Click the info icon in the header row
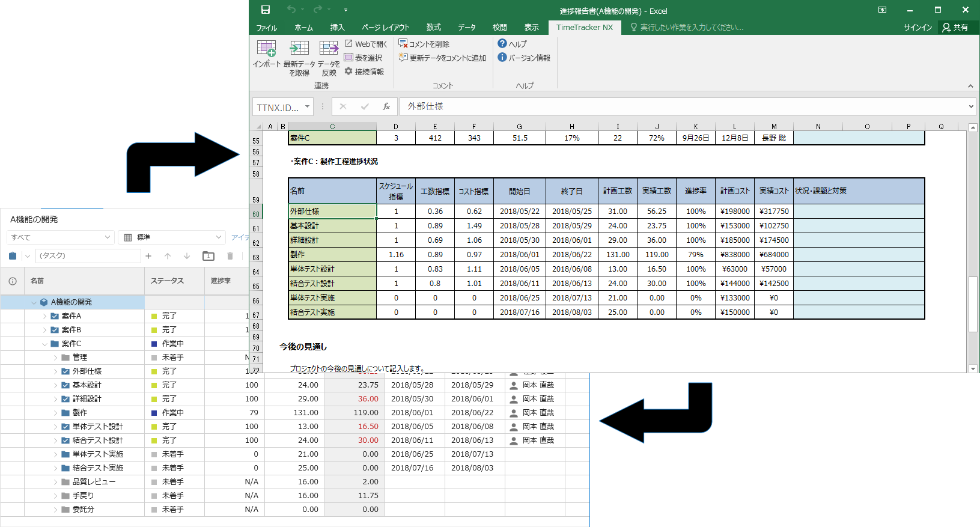The height and width of the screenshot is (527, 980). (13, 281)
